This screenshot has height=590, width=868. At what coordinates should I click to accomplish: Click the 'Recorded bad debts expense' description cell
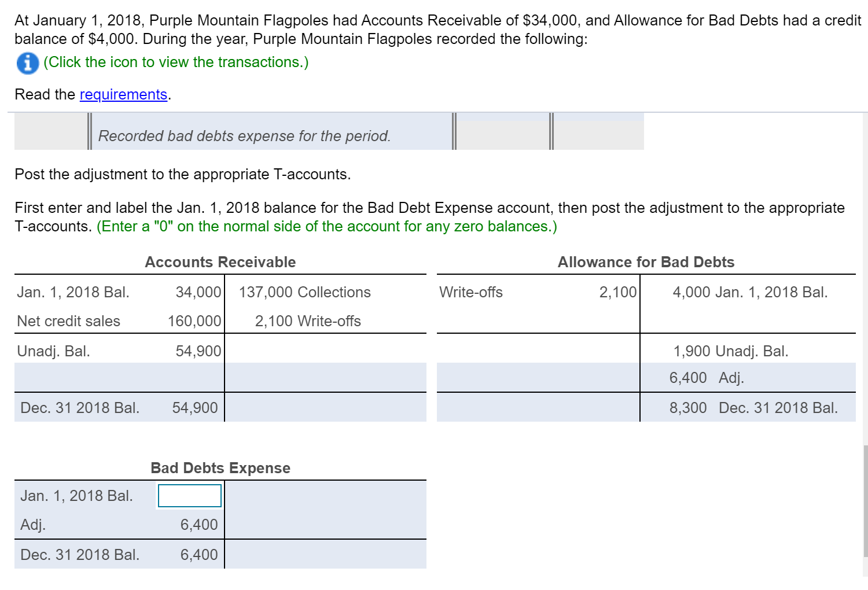tap(271, 136)
